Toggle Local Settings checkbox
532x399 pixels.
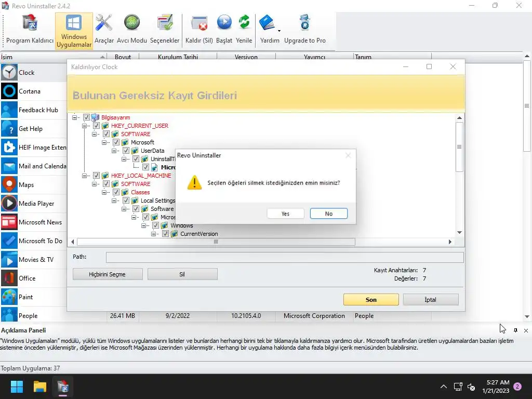[x=126, y=201]
